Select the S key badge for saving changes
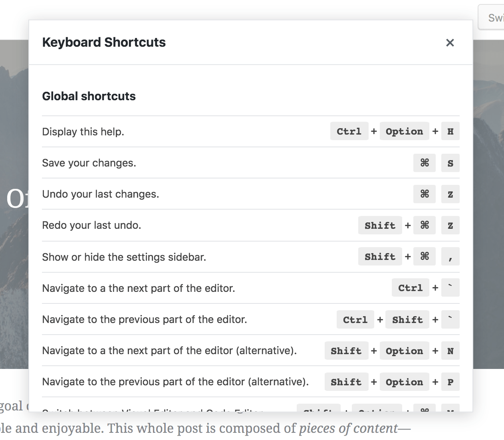 (x=450, y=163)
